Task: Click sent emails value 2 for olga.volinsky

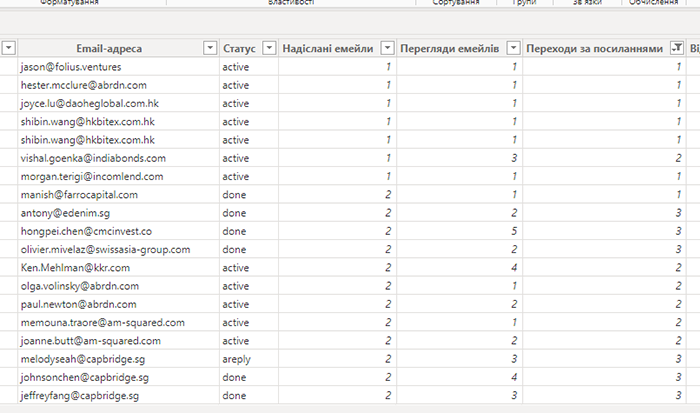Action: pos(338,286)
